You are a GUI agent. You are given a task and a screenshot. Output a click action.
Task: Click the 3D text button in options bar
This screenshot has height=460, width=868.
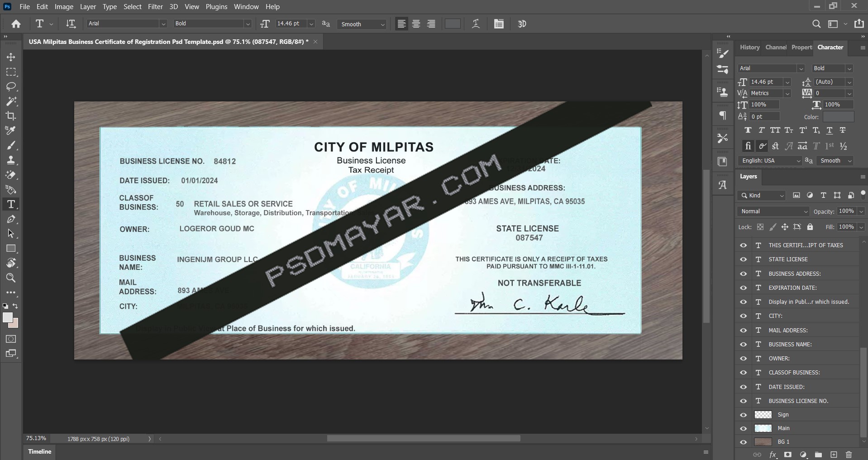pos(522,24)
